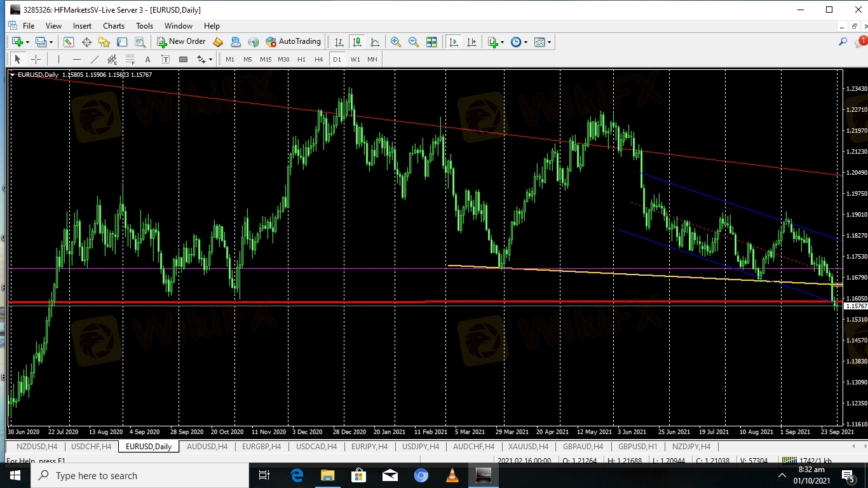Zoom out of the chart

point(414,42)
